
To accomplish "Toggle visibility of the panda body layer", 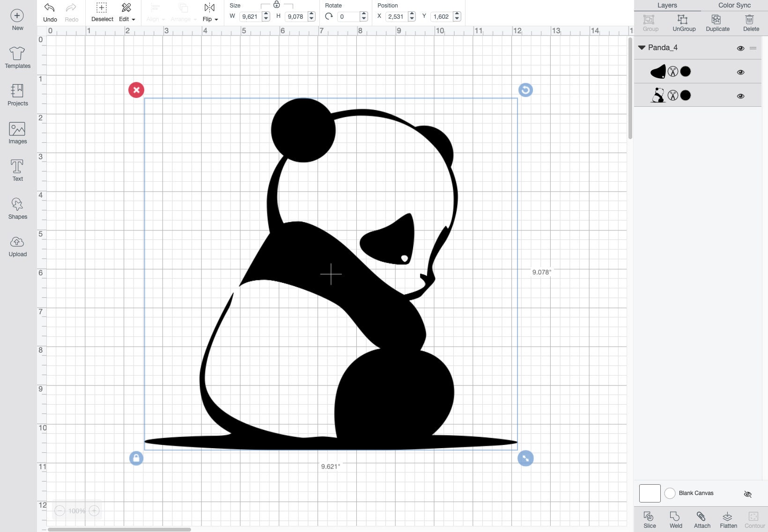I will click(741, 96).
